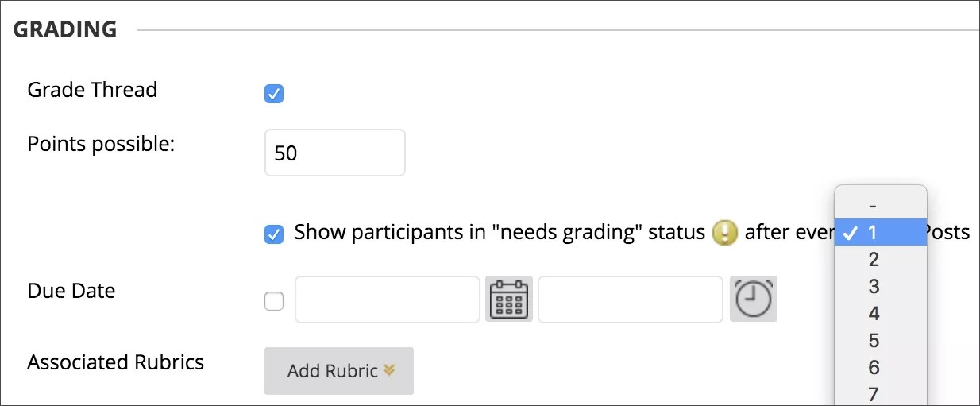Click the Due Date time text field
Viewport: 980px width, 406px height.
click(630, 300)
